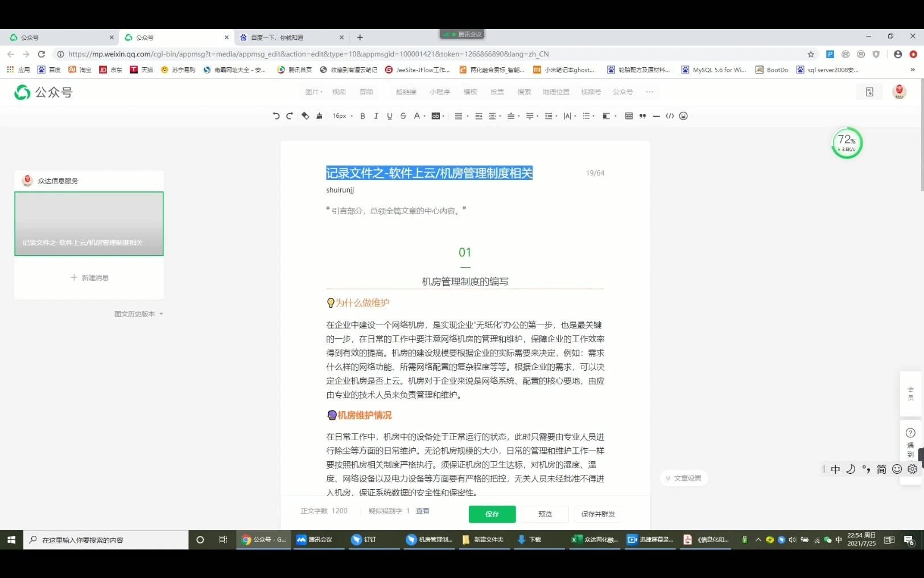
Task: Open the more options ellipsis menu
Action: point(650,92)
